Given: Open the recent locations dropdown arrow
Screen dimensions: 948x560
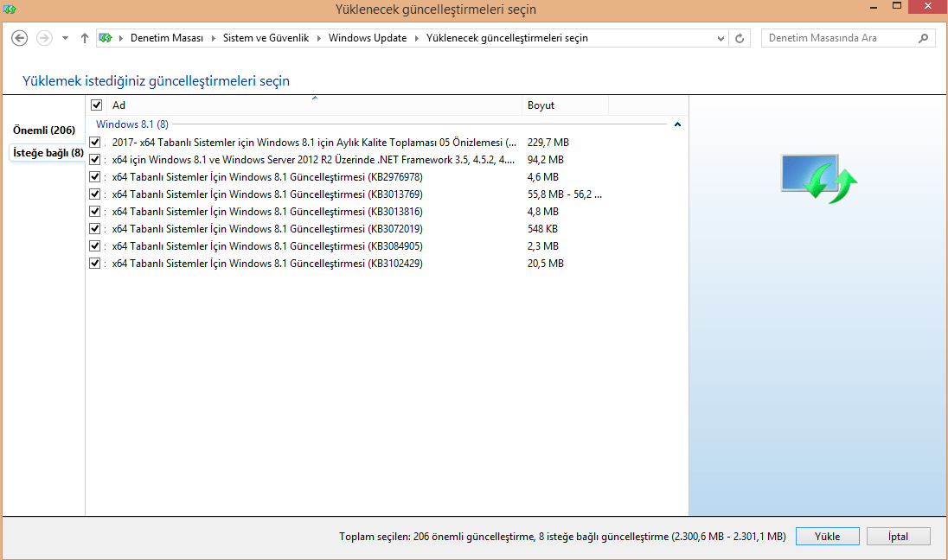Looking at the screenshot, I should (x=65, y=38).
